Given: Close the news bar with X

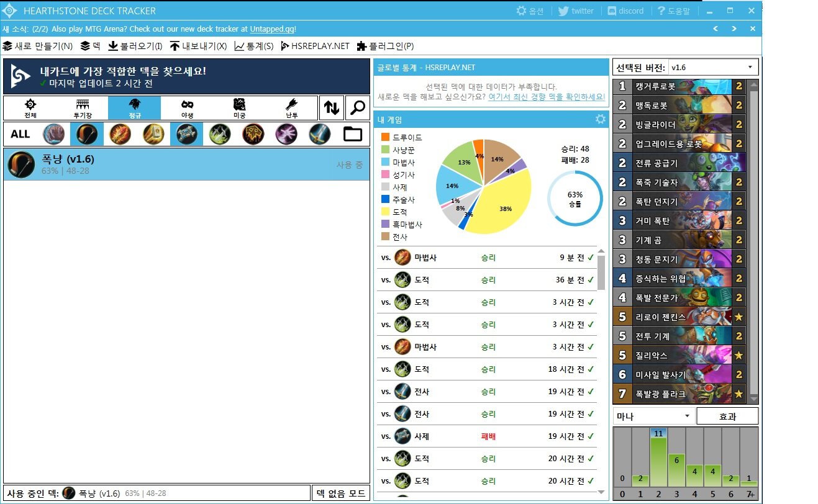Looking at the screenshot, I should (x=753, y=29).
